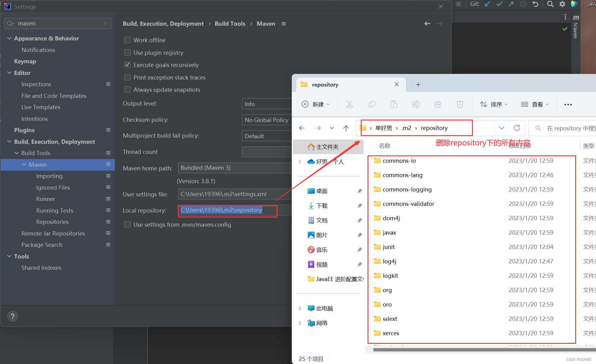Image resolution: width=596 pixels, height=364 pixels.
Task: Click the rename icon in Explorer toolbar
Action: pos(416,104)
